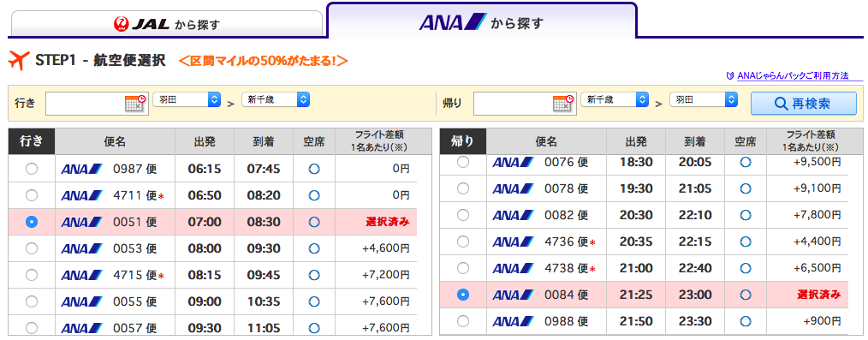
Task: Click seat availability circle for flight 0082
Action: (x=746, y=215)
